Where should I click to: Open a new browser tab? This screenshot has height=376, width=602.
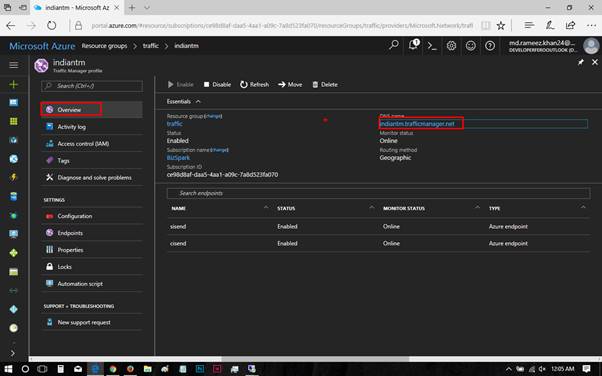point(132,8)
